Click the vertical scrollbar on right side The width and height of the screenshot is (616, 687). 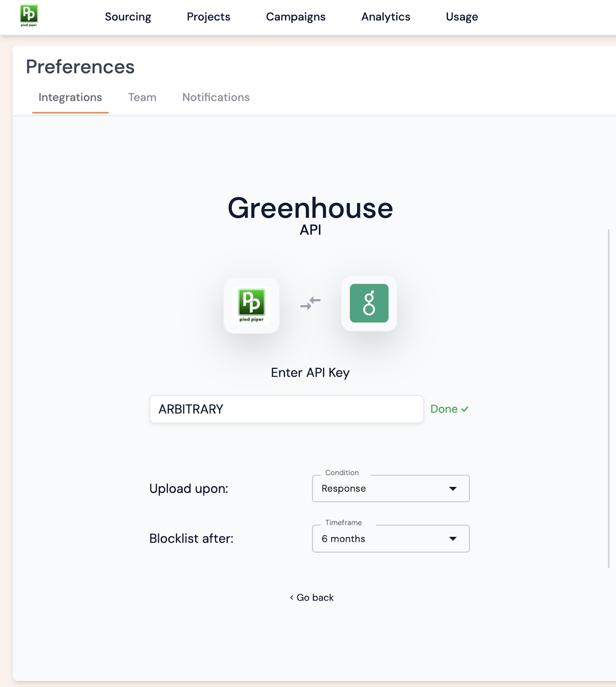[609, 398]
